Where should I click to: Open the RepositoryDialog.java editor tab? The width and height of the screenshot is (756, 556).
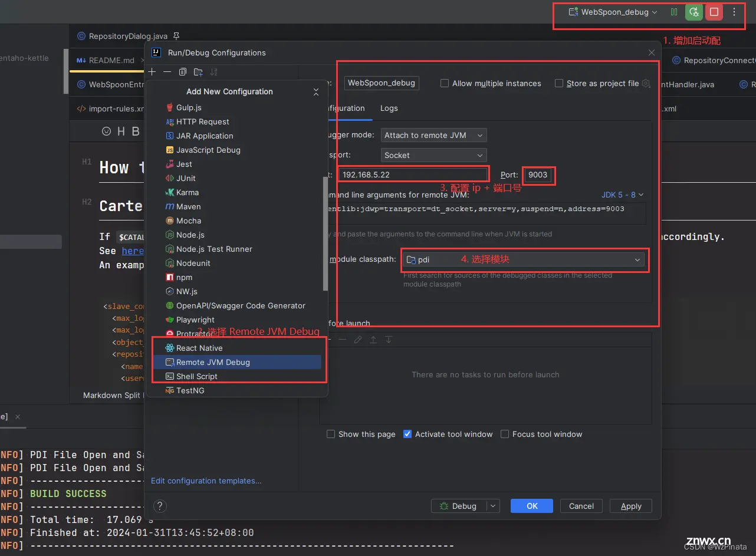(x=127, y=36)
